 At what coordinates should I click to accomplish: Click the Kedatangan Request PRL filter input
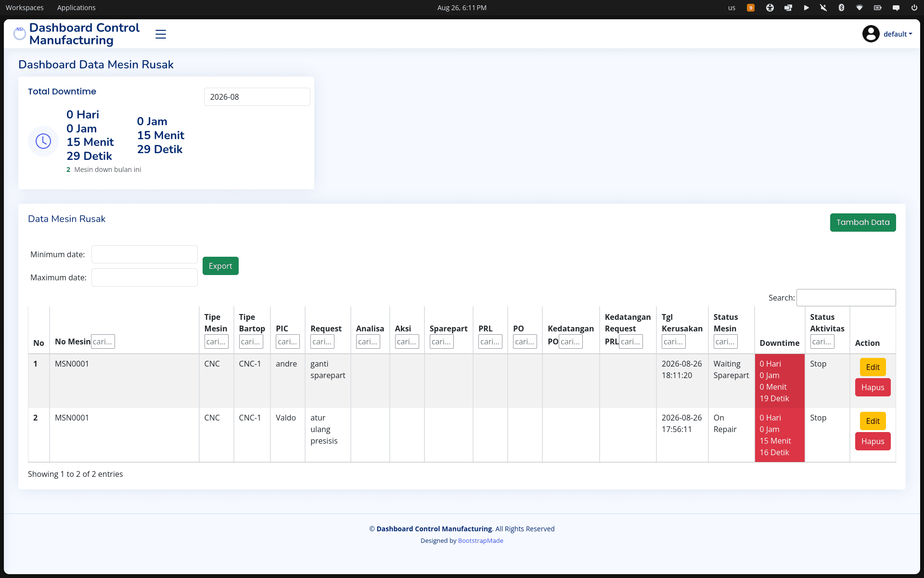tap(631, 342)
